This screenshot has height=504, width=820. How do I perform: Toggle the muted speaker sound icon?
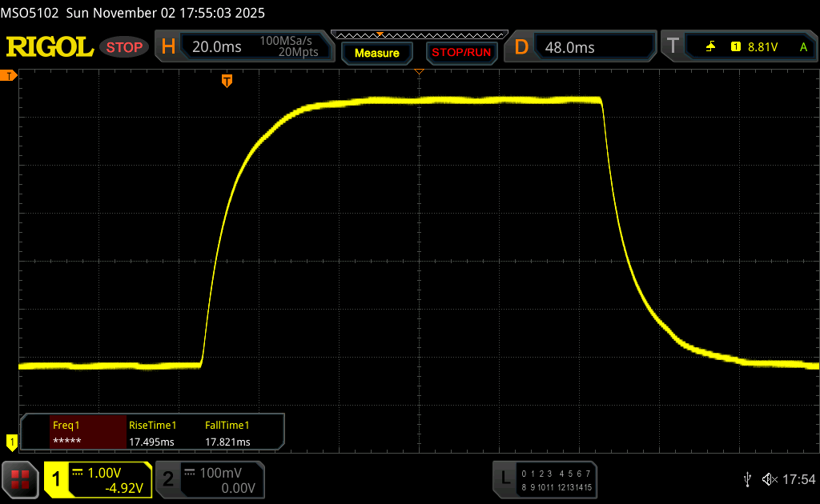769,478
